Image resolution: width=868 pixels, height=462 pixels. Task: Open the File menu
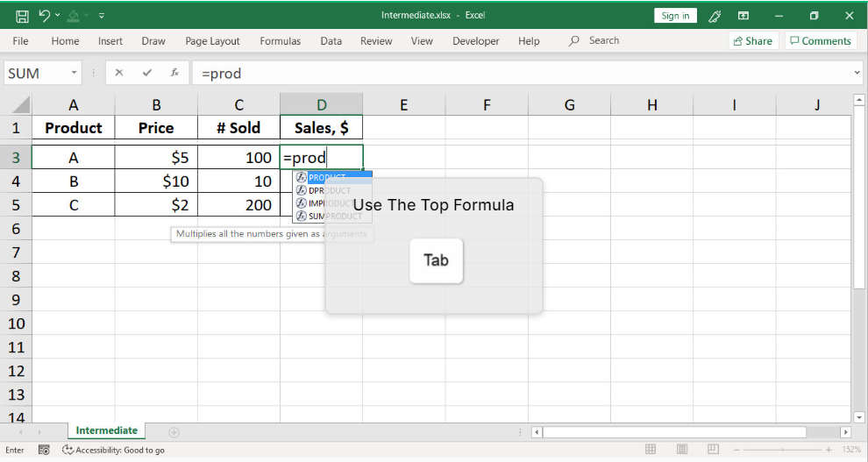(x=20, y=41)
